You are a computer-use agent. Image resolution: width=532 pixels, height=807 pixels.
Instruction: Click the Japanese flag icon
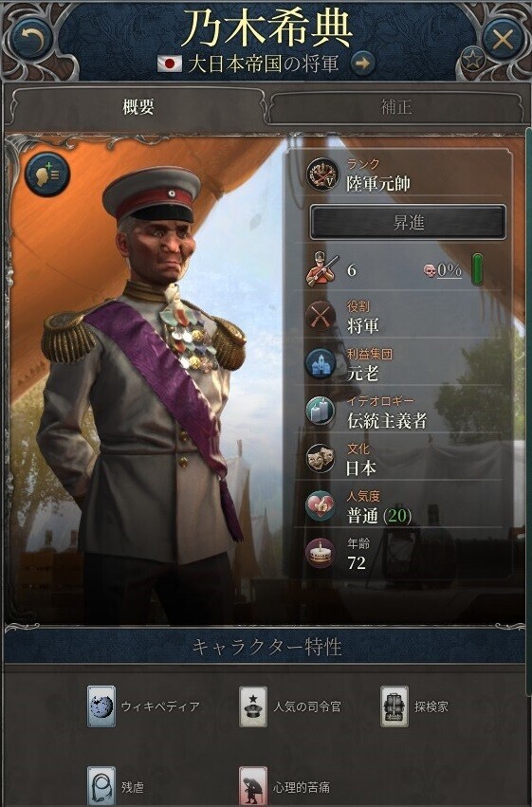pyautogui.click(x=170, y=64)
